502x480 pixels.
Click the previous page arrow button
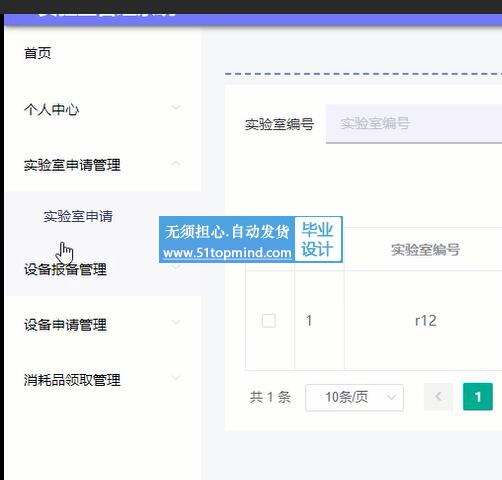pyautogui.click(x=438, y=397)
